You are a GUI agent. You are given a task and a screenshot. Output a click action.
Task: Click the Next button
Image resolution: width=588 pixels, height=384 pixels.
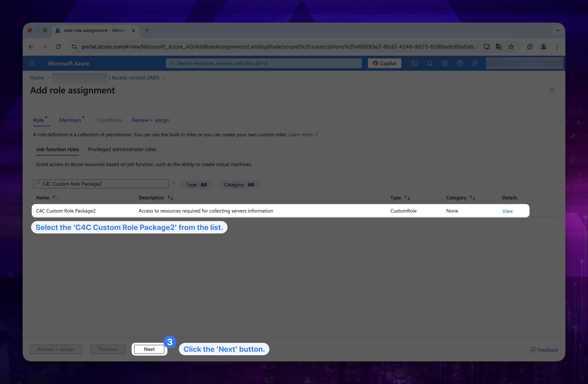149,349
